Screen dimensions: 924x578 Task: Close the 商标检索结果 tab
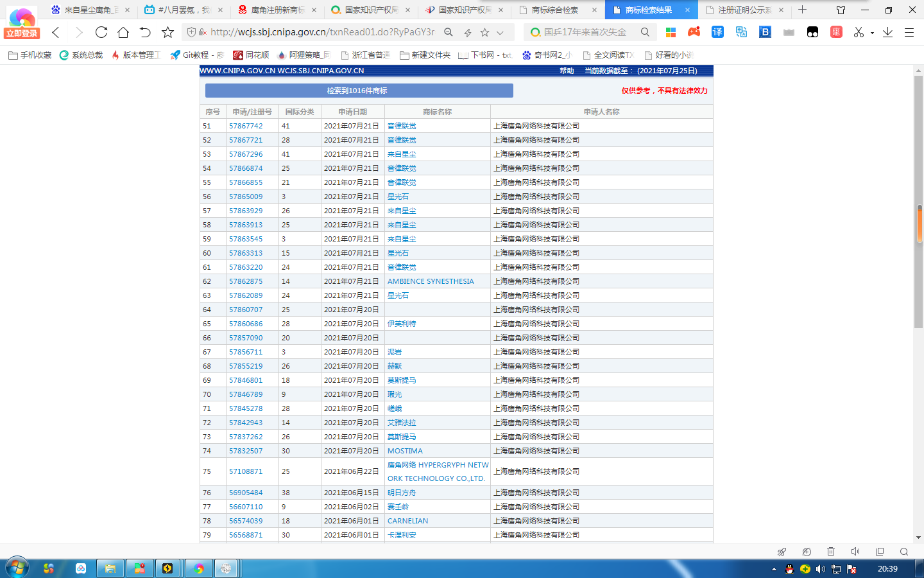687,10
